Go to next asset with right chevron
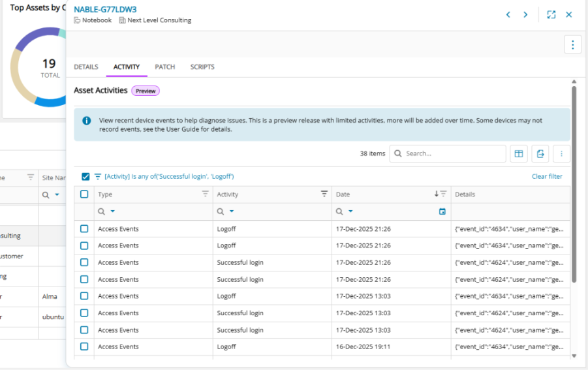The image size is (588, 370). [x=525, y=15]
